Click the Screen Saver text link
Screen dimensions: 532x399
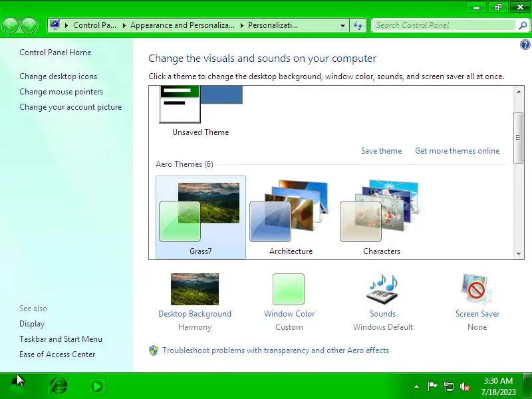click(x=477, y=314)
